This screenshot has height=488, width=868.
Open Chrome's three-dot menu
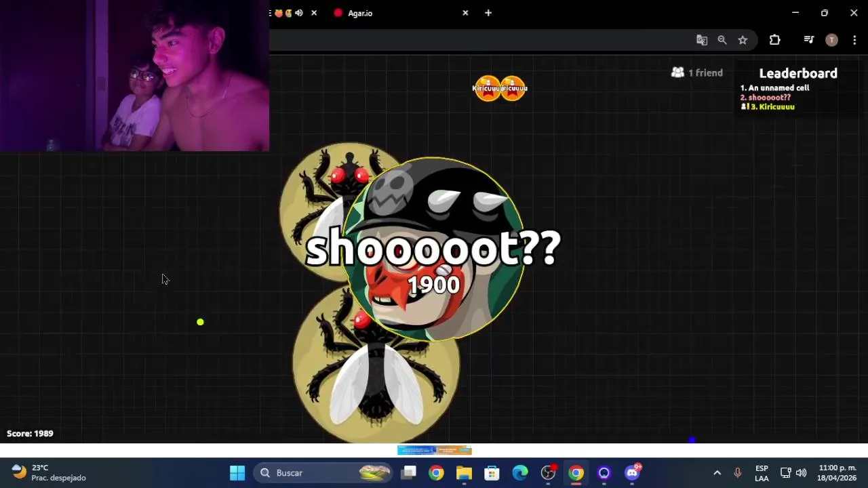click(854, 40)
